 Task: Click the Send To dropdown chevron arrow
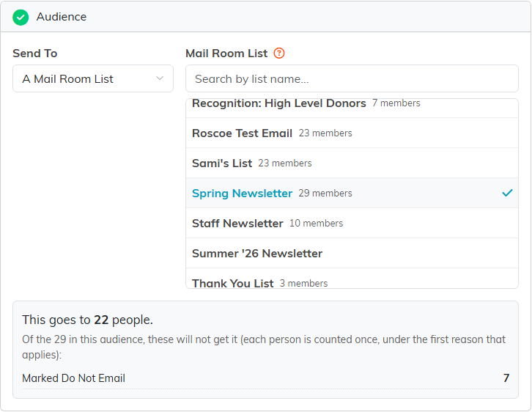(x=160, y=78)
